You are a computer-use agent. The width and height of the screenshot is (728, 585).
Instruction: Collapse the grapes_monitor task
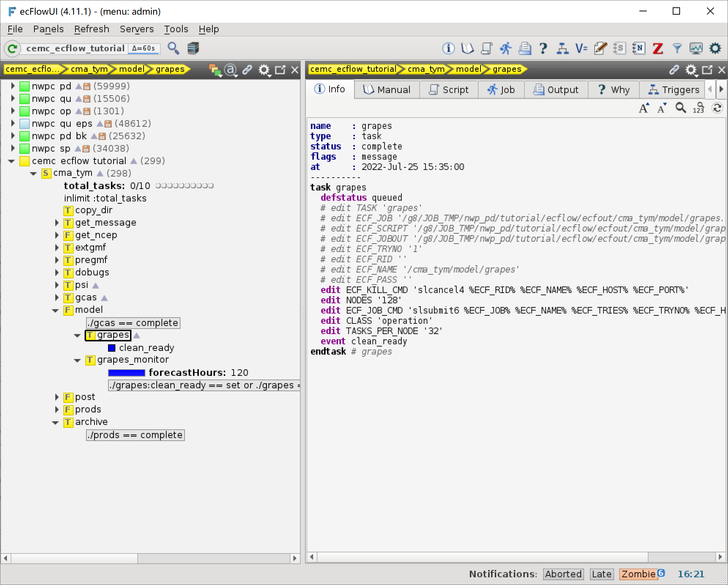(77, 361)
